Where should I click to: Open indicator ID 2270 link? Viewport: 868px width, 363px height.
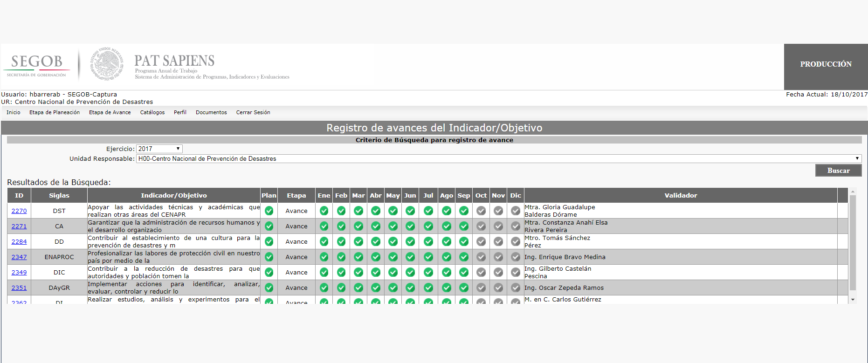pyautogui.click(x=19, y=211)
